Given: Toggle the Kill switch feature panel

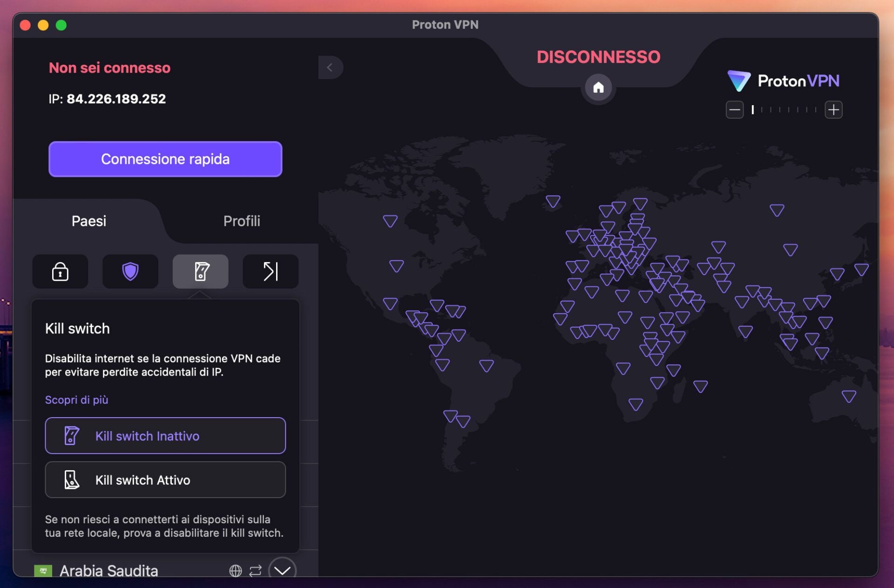Looking at the screenshot, I should pos(200,271).
